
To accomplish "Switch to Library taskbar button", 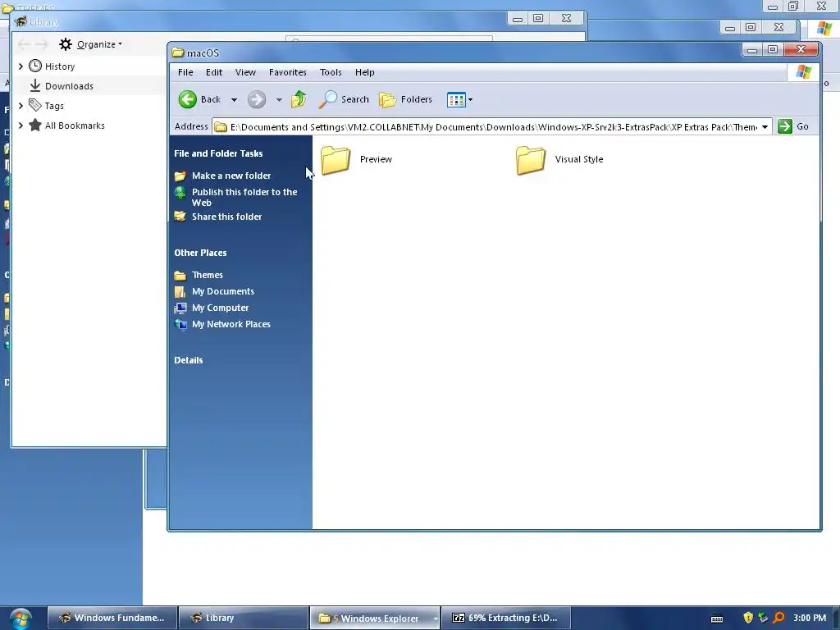I will 243,618.
